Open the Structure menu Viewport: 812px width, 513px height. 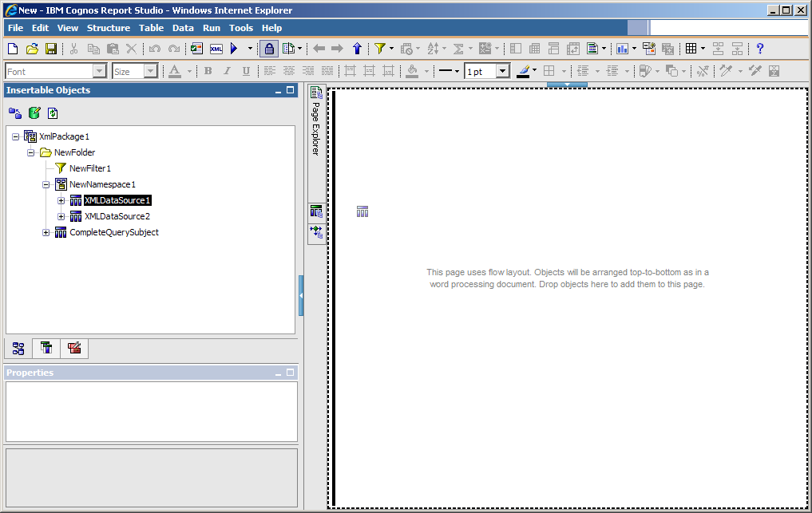point(108,28)
